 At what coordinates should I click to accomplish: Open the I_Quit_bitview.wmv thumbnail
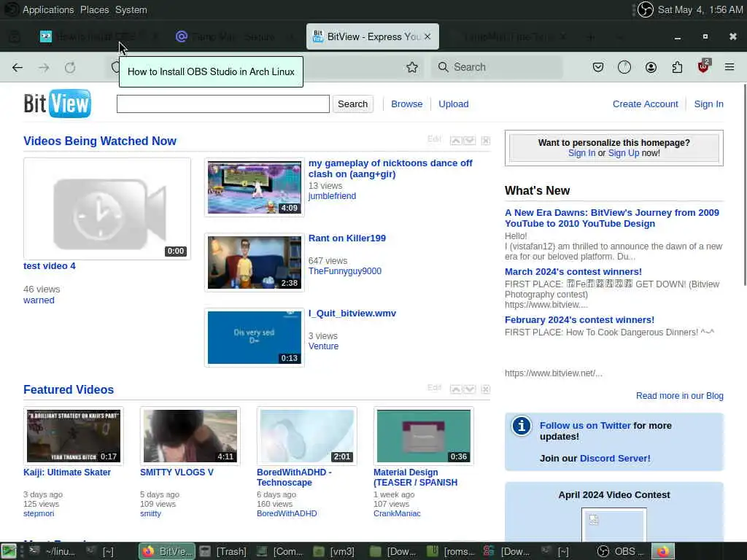255,338
